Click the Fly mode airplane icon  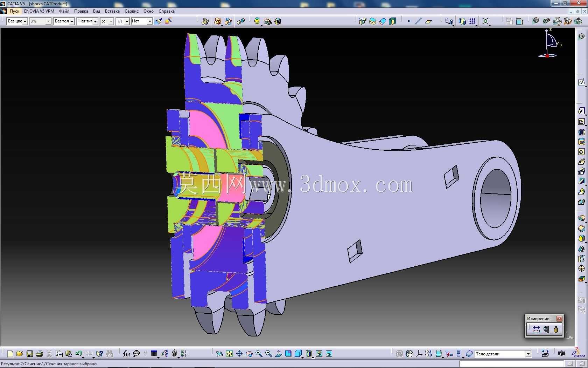pyautogui.click(x=219, y=354)
